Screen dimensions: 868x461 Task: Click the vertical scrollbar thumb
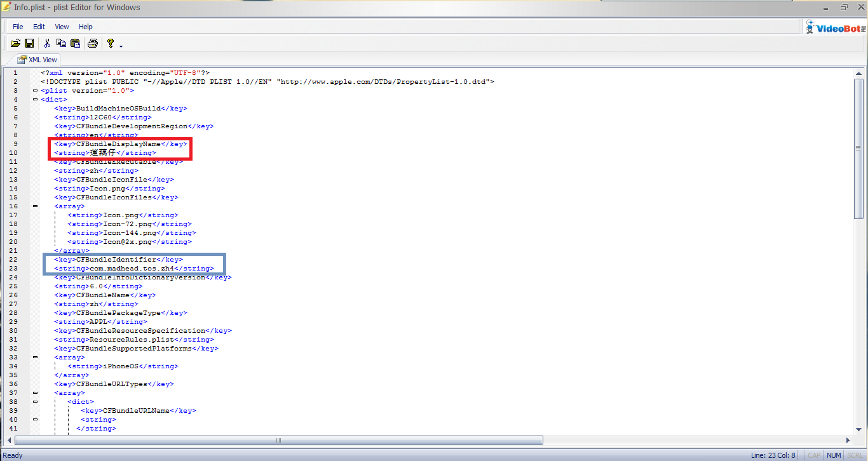859,149
